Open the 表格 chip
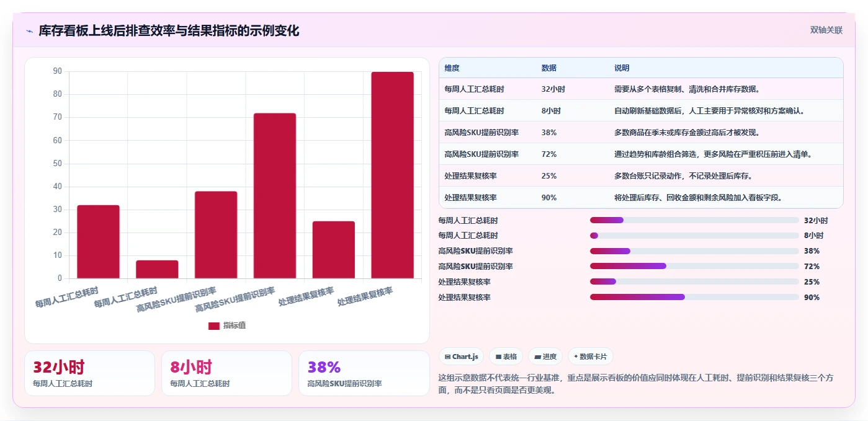This screenshot has height=421, width=868. (x=506, y=357)
